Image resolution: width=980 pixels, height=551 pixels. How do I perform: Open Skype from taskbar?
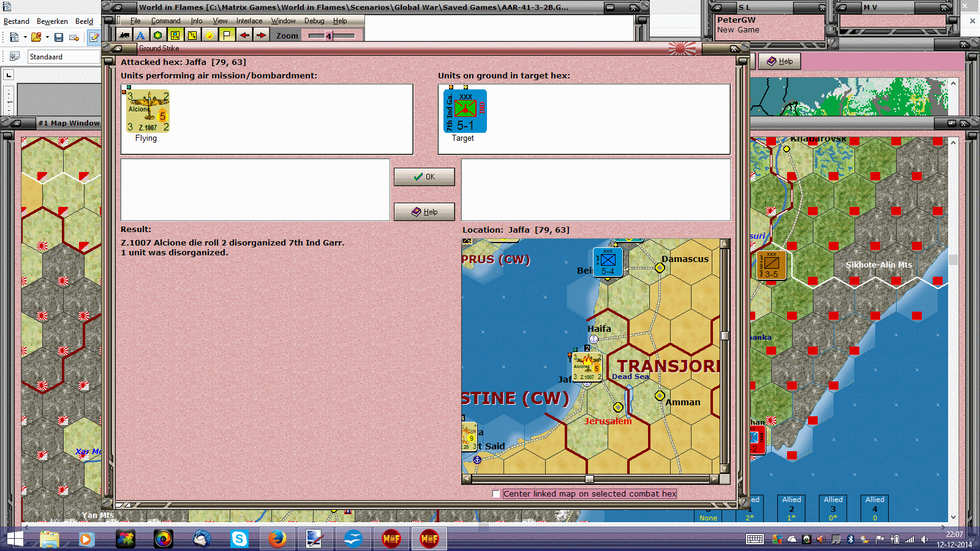[x=239, y=539]
